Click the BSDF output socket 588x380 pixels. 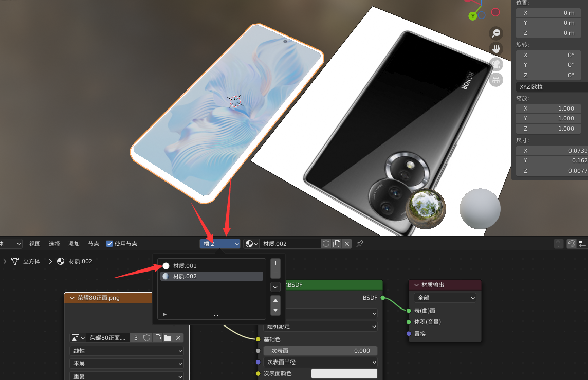point(383,298)
